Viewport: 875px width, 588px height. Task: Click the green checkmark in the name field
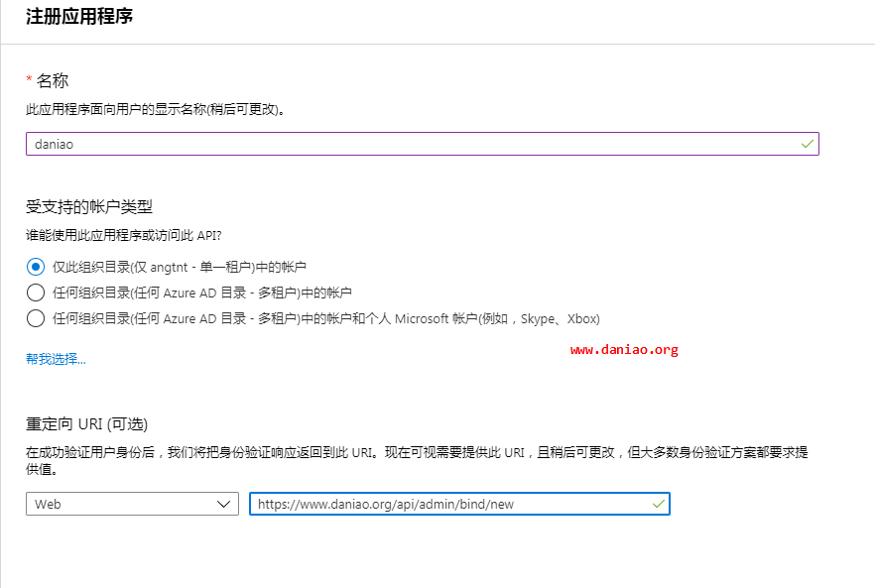point(806,143)
